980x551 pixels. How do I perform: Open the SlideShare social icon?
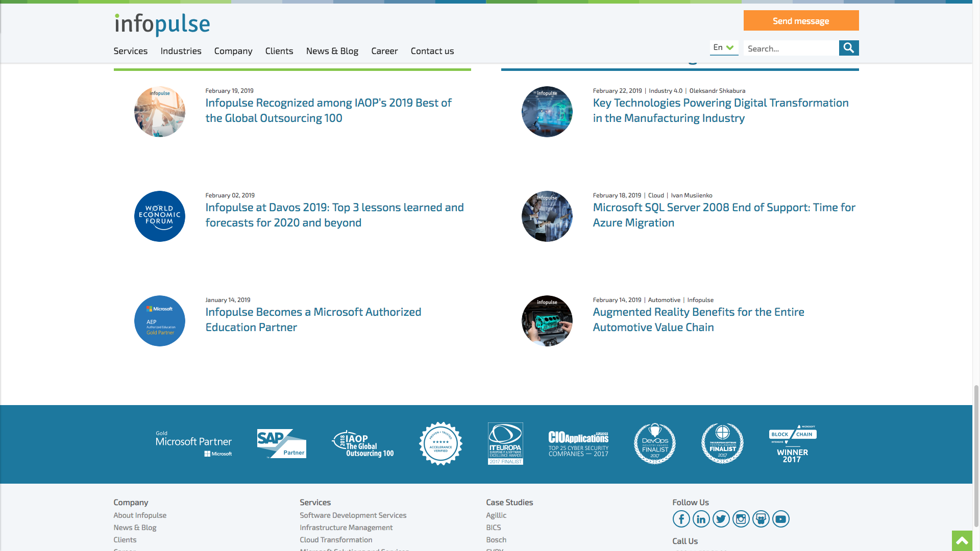[761, 519]
